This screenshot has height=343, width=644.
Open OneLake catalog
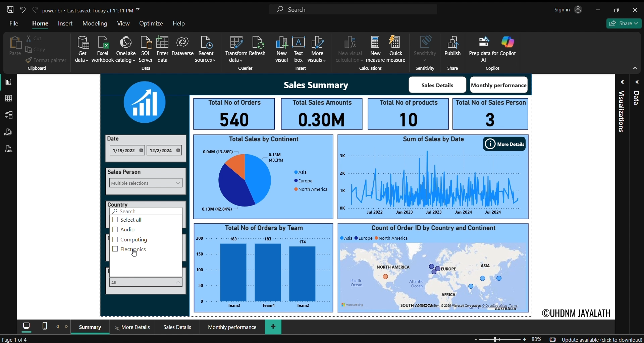pos(126,49)
